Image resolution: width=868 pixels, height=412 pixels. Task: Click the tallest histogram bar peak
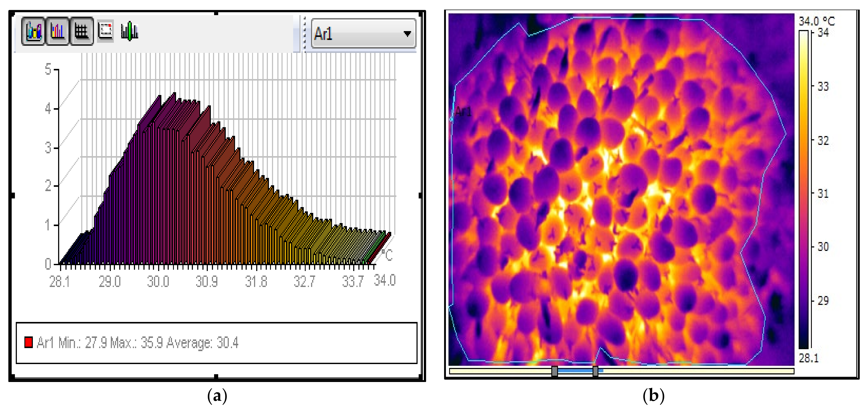[x=174, y=95]
